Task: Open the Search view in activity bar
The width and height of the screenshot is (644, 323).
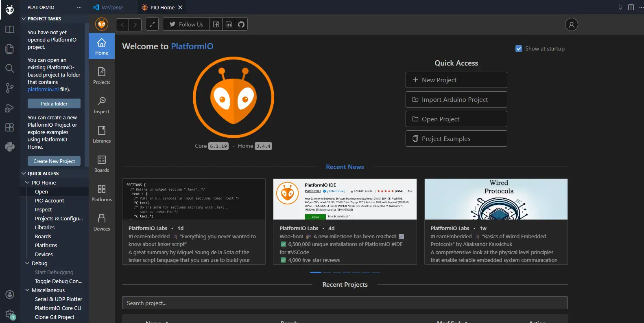Action: click(x=10, y=68)
